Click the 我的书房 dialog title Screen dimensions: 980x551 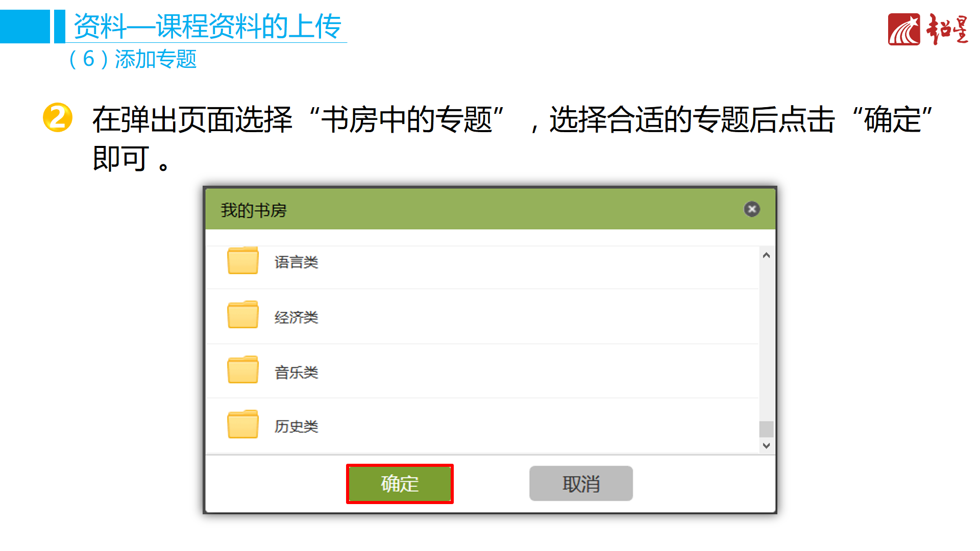point(254,210)
